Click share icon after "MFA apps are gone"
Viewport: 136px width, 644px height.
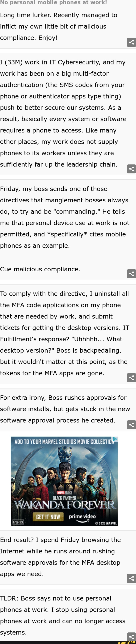131,378
